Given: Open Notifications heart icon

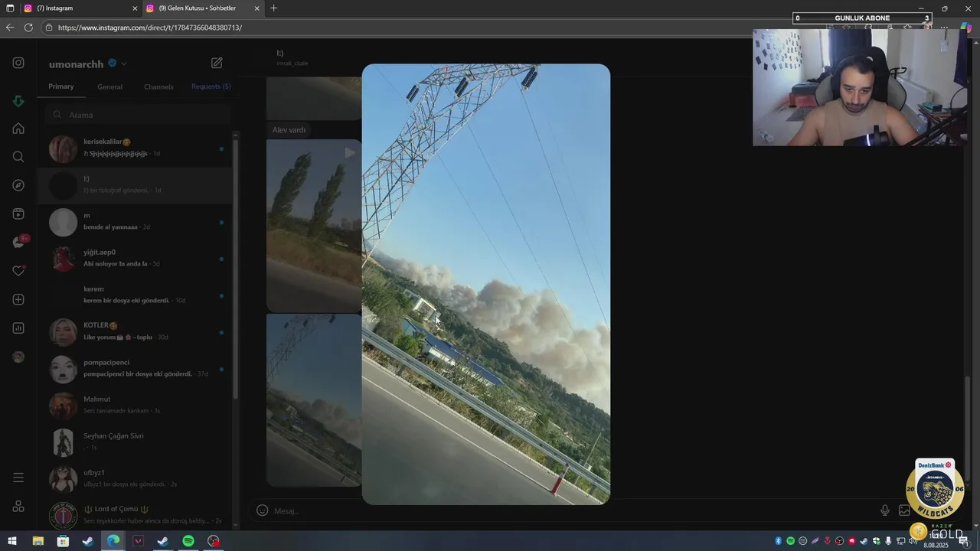Looking at the screenshot, I should coord(18,271).
